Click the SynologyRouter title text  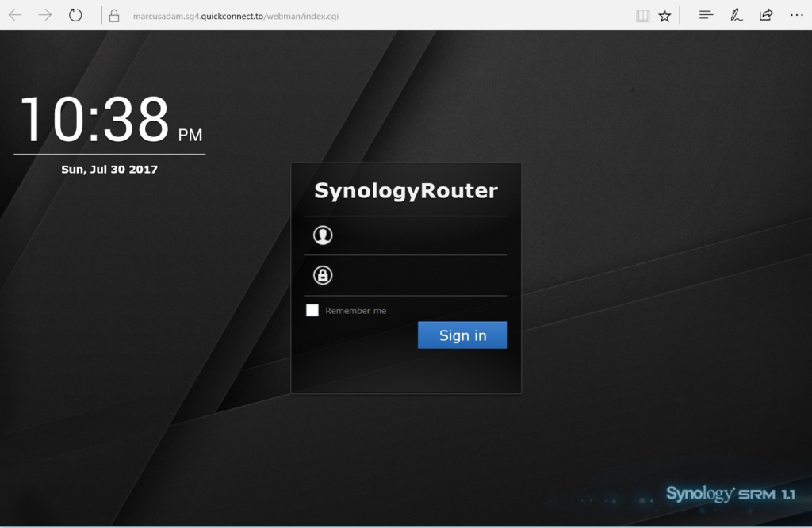[x=406, y=191]
